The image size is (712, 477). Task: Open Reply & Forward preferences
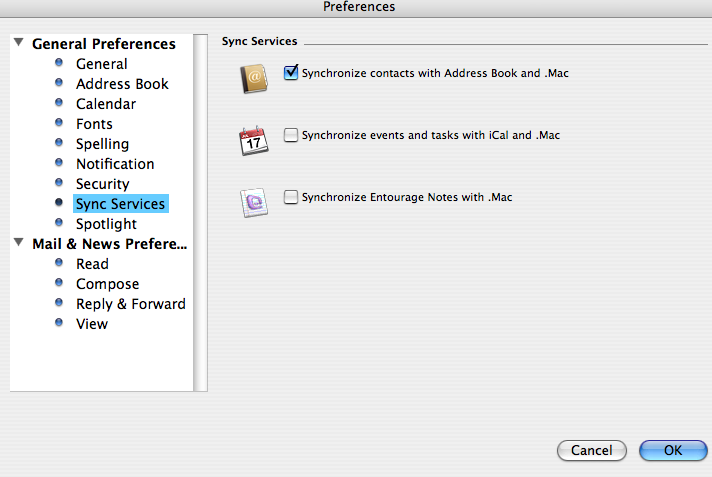131,304
